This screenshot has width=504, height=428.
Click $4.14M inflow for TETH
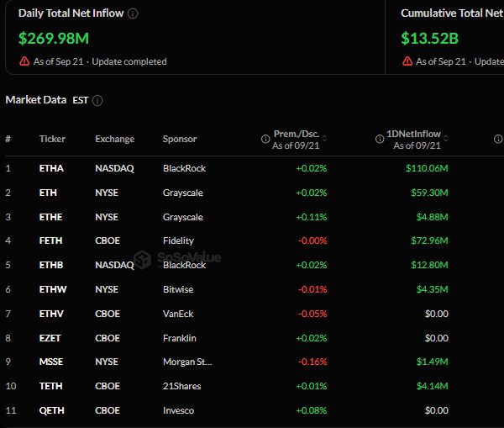point(433,386)
